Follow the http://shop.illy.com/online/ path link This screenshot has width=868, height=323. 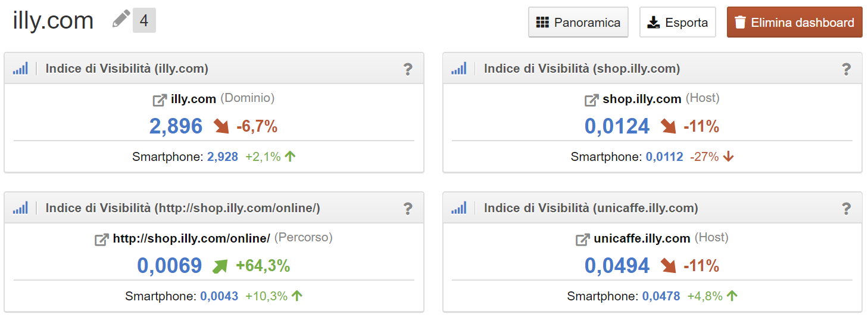coord(191,239)
